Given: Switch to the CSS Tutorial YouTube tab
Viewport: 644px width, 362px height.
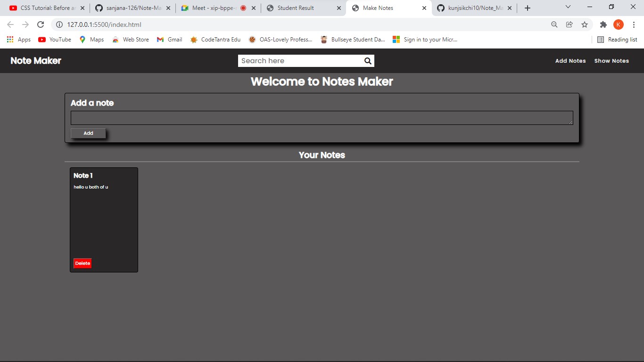Looking at the screenshot, I should [46, 8].
